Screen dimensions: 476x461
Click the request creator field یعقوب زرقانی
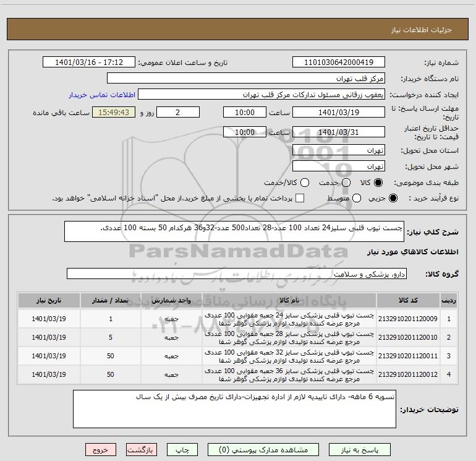[x=261, y=95]
